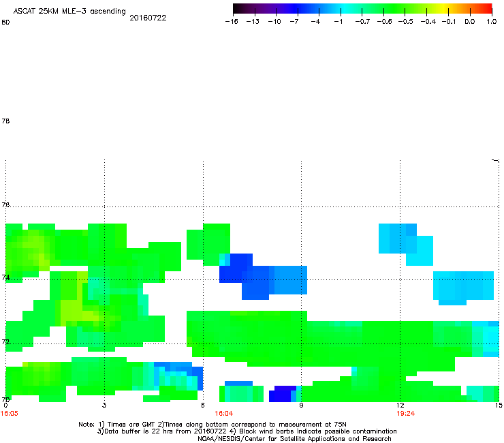Click the '12' longitude axis label
This screenshot has height=443, width=504.
tap(400, 406)
